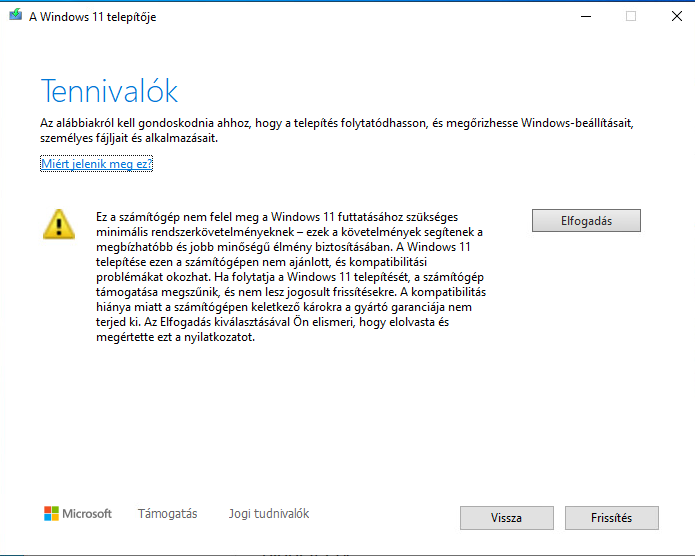Open the 'Miért jelenik meg ez?' link
Viewport: 695px width, 556px height.
pyautogui.click(x=97, y=164)
